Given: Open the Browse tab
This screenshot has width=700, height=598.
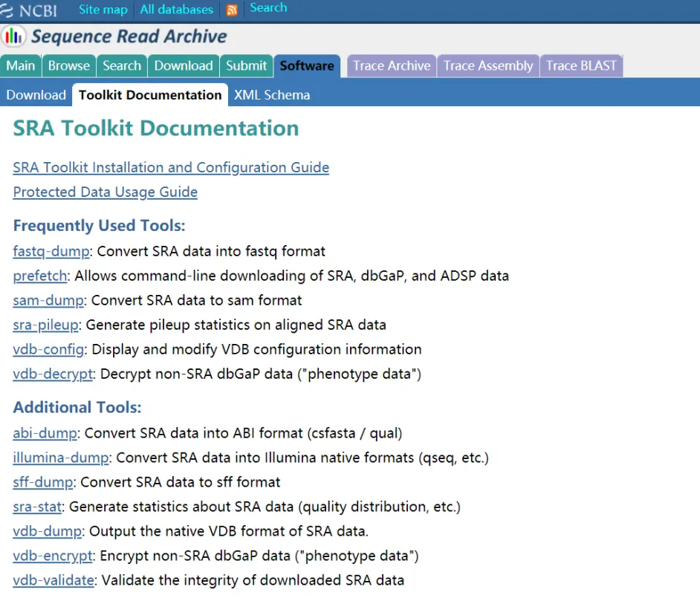Looking at the screenshot, I should click(69, 65).
